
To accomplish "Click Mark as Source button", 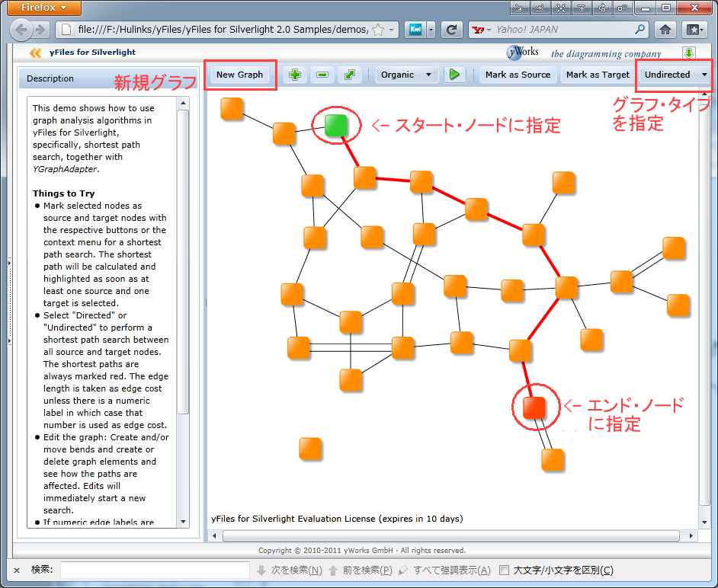I will click(x=518, y=75).
